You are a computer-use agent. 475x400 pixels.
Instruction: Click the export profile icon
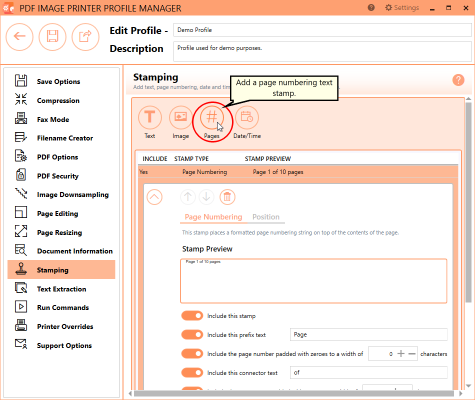click(x=85, y=37)
